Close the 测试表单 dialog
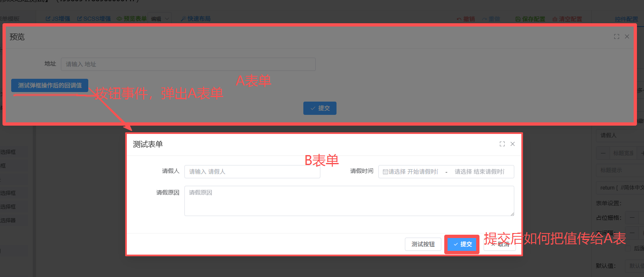Image resolution: width=644 pixels, height=277 pixels. [x=513, y=144]
